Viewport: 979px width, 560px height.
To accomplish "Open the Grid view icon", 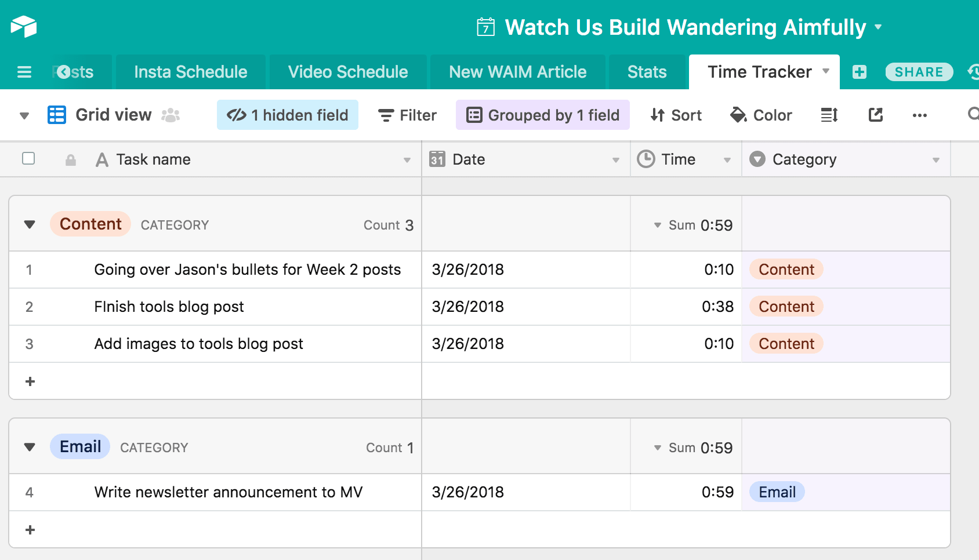I will click(56, 115).
